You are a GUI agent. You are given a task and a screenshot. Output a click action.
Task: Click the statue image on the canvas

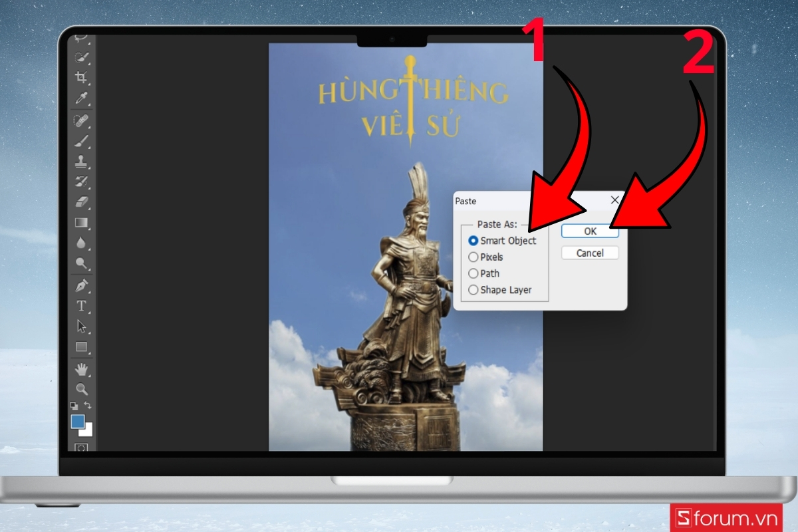pyautogui.click(x=406, y=306)
